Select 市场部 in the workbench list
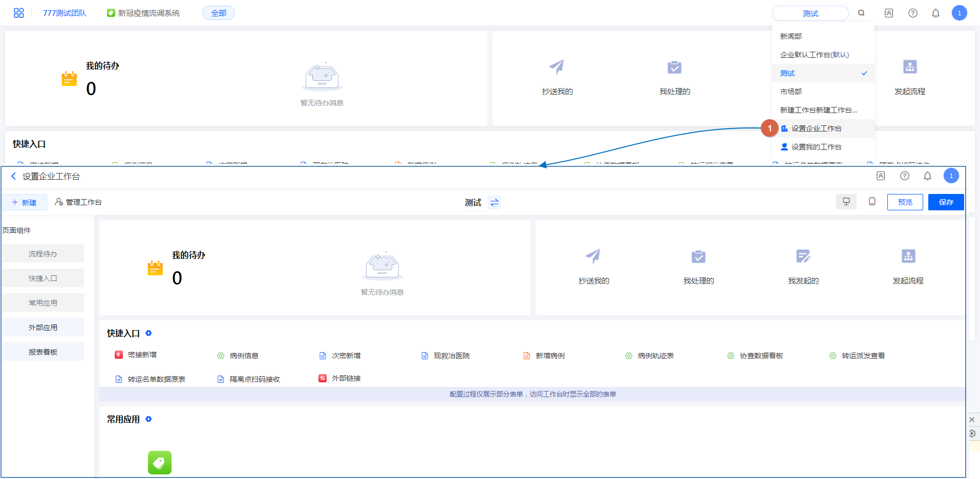The height and width of the screenshot is (479, 980). [791, 92]
